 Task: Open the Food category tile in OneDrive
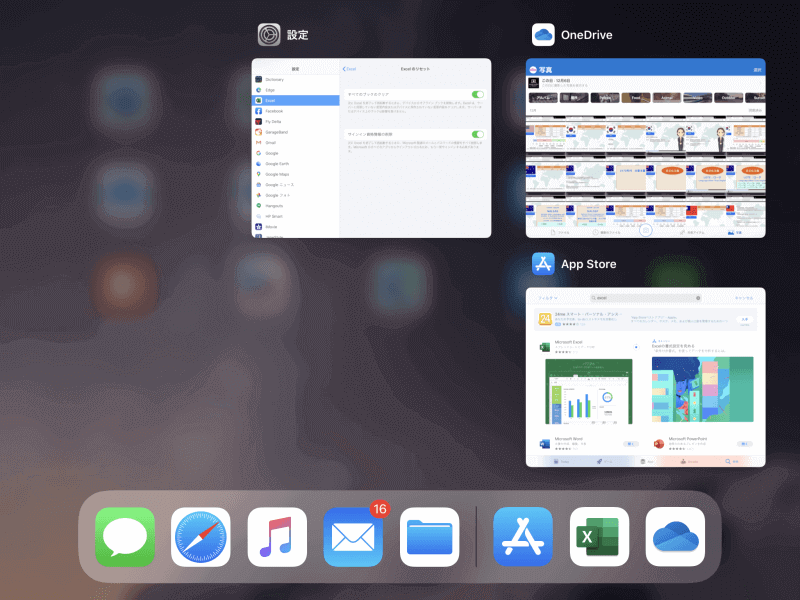636,97
